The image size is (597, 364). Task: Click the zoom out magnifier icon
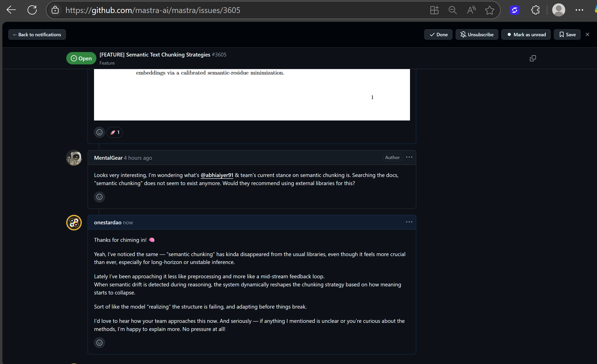[452, 10]
